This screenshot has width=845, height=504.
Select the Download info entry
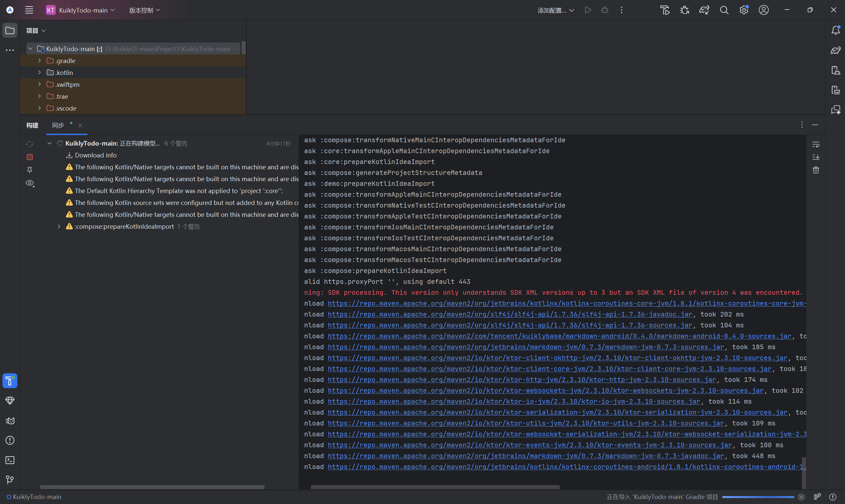click(x=95, y=155)
